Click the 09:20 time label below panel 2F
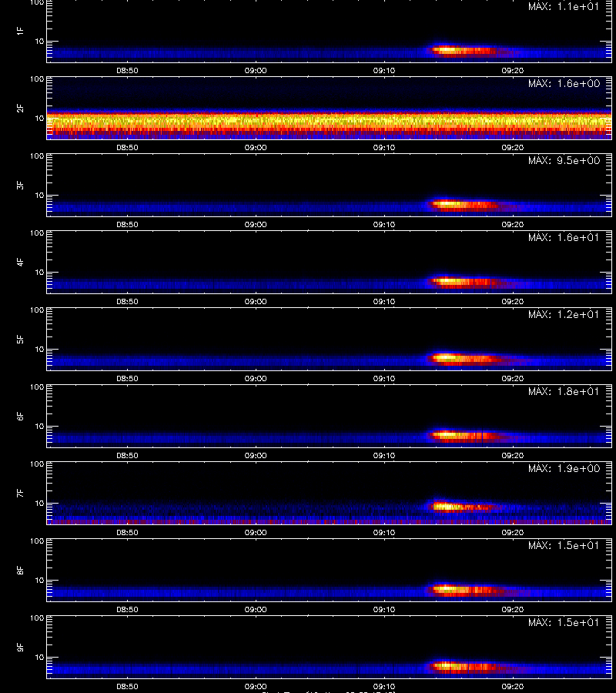Viewport: 616px width, 693px height. (x=513, y=148)
